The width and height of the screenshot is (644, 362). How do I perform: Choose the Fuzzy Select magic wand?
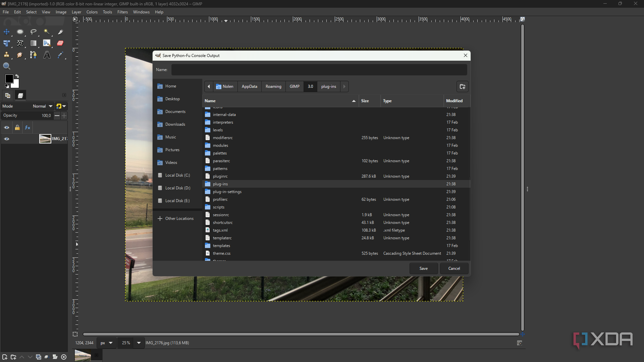(x=47, y=32)
